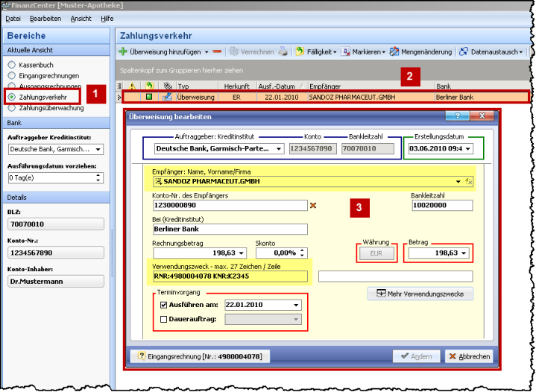Click the green plus Überweisung hinzufügen icon
The height and width of the screenshot is (392, 536).
click(x=124, y=52)
